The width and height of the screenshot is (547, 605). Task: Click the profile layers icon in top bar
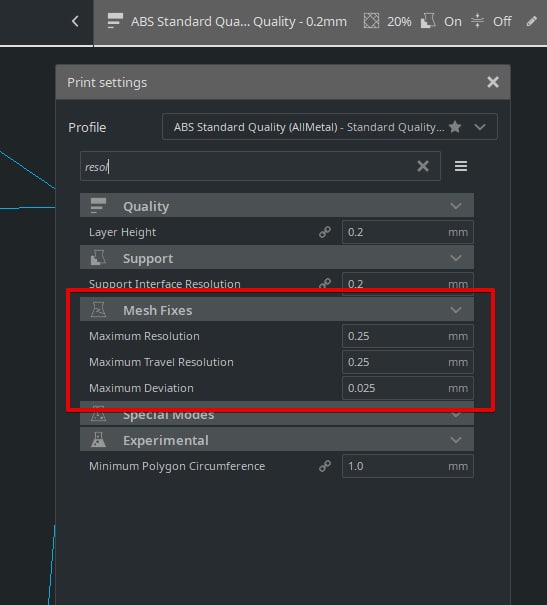[x=115, y=21]
